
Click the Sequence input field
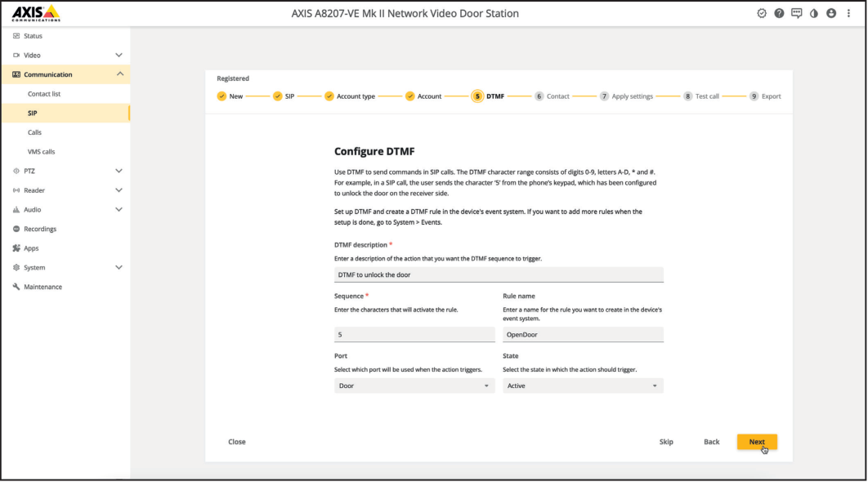(x=414, y=334)
